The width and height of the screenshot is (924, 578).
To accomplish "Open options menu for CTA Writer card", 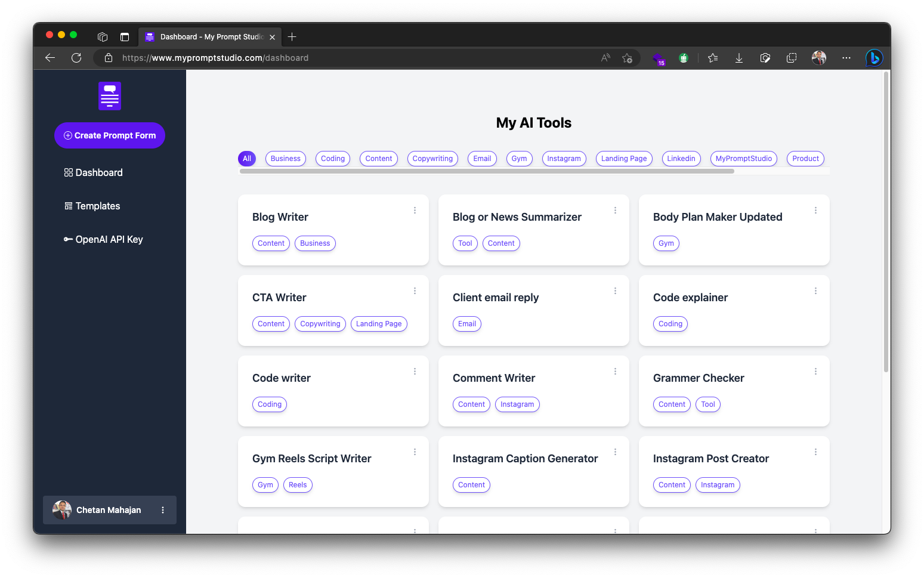I will pos(415,291).
